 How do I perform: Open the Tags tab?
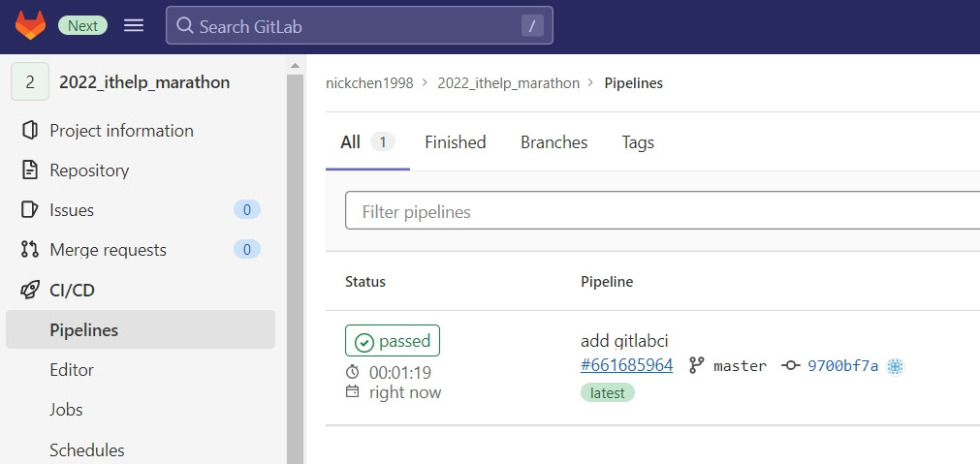click(638, 142)
